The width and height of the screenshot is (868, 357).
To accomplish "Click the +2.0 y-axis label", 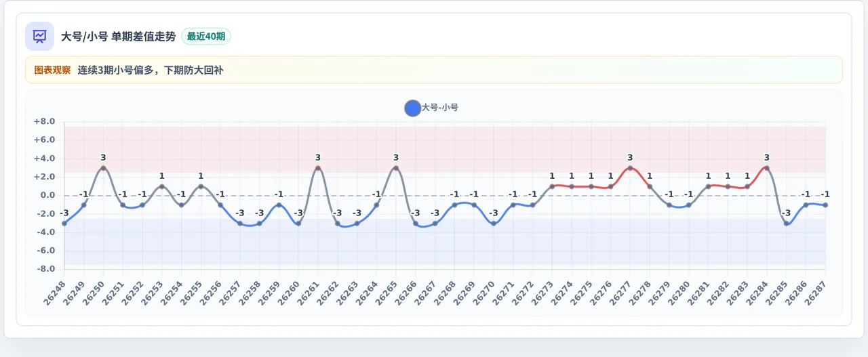I will [44, 177].
